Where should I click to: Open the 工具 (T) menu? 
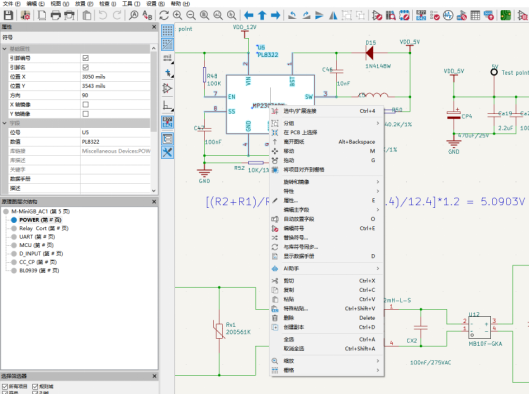(x=131, y=4)
